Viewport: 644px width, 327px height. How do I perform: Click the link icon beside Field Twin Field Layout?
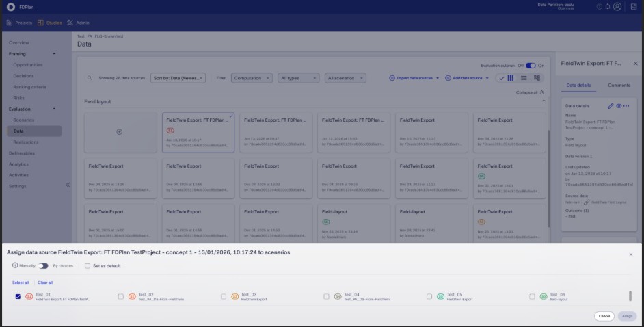587,202
